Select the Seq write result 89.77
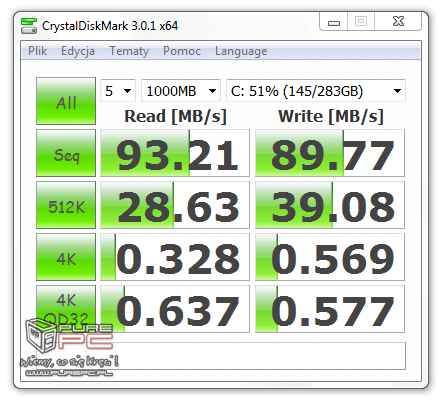The height and width of the screenshot is (403, 446). [x=330, y=153]
